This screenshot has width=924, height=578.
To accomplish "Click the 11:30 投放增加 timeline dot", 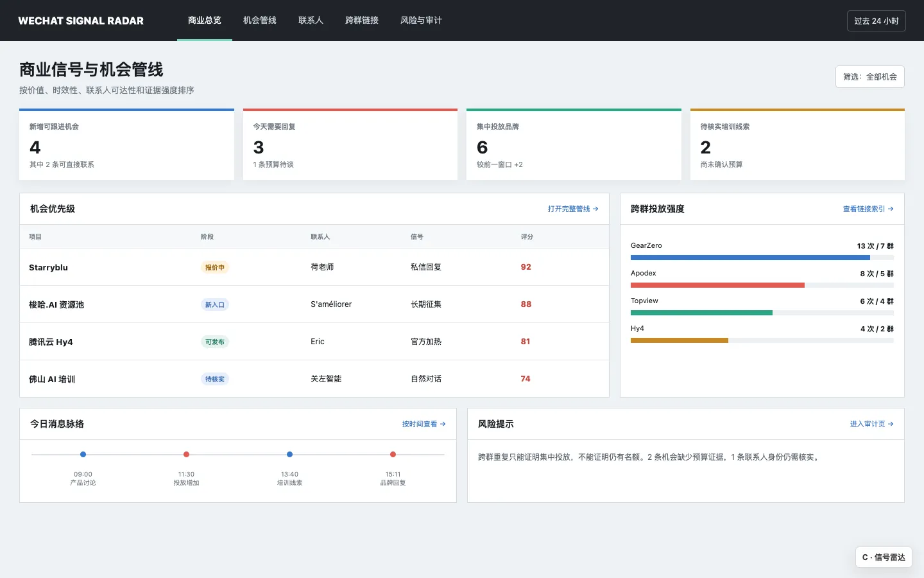I will coord(186,454).
